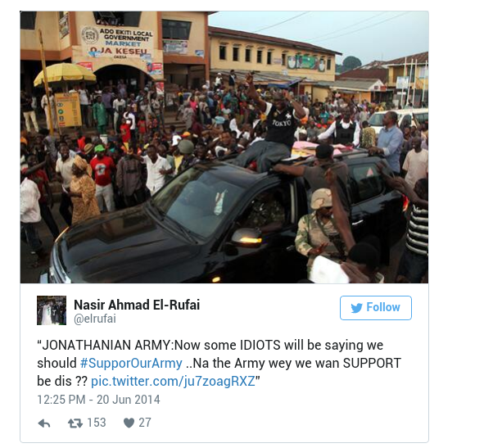Open the Nasir Ahmad El-Rufai profile name

tap(137, 305)
